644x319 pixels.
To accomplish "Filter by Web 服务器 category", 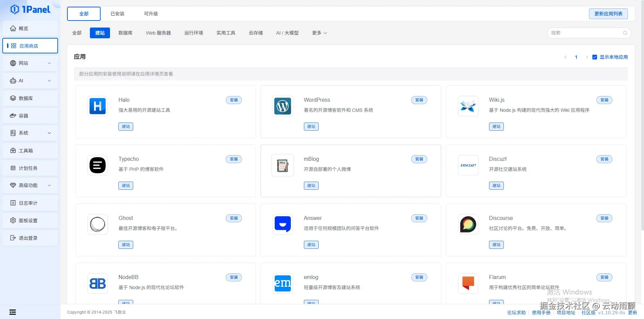I will 158,33.
